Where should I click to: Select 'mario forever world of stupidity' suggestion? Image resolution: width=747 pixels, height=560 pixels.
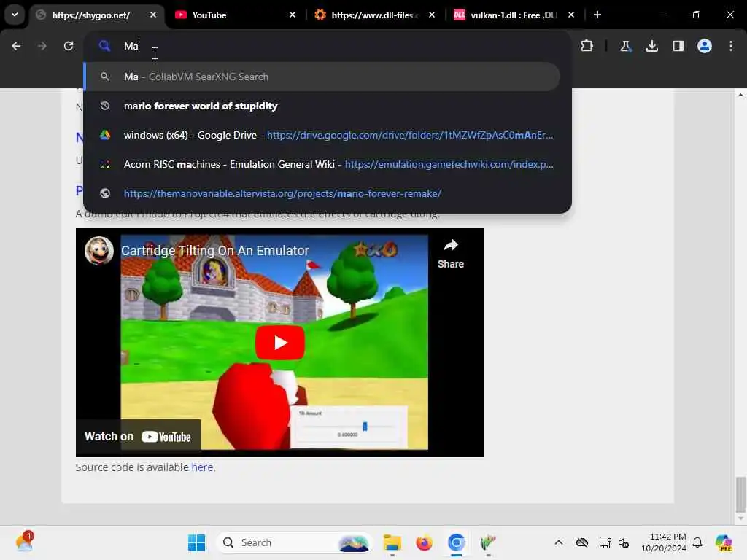tap(322, 106)
